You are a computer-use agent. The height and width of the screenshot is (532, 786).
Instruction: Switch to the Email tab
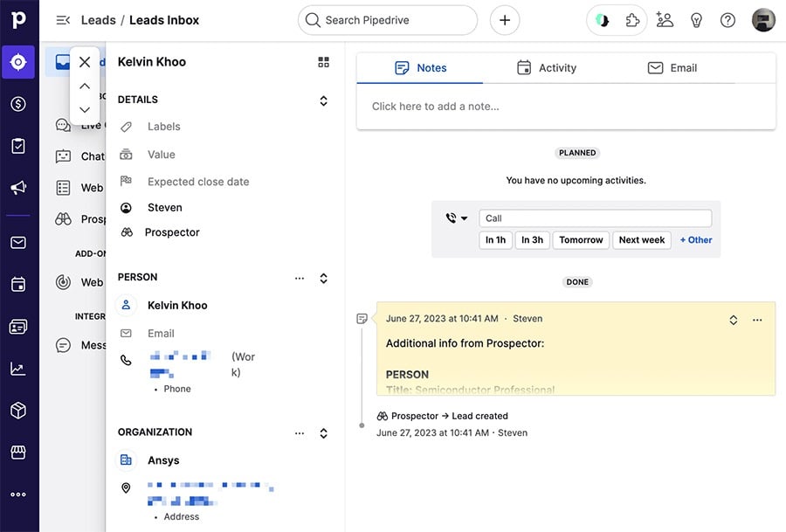[x=673, y=67]
